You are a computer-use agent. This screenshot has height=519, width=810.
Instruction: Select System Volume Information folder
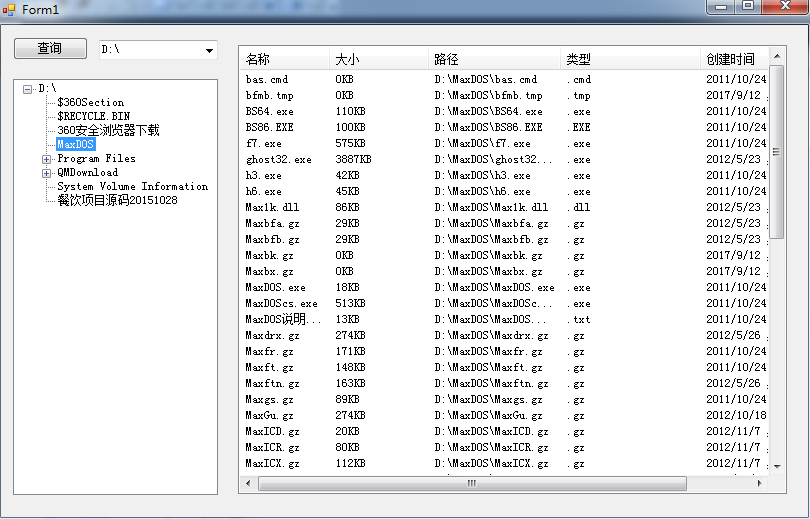(132, 186)
